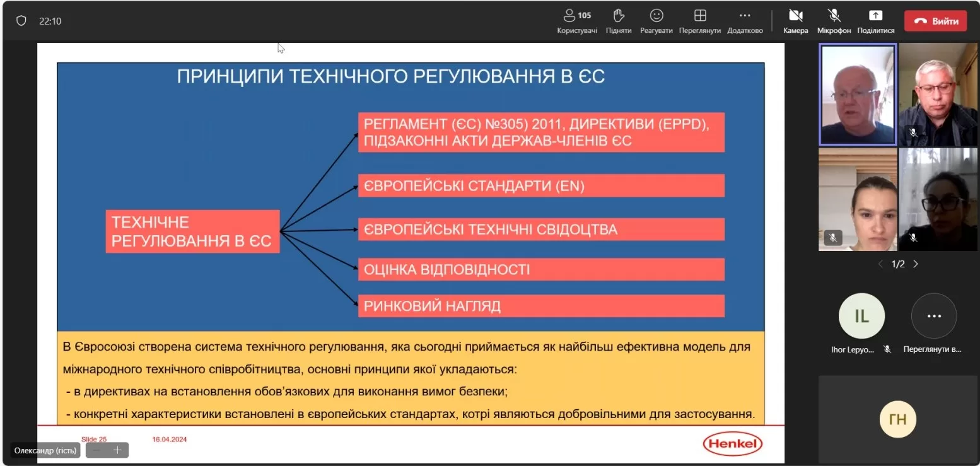Image resolution: width=980 pixels, height=466 pixels.
Task: Select the active speaker's video tile
Action: [x=857, y=94]
